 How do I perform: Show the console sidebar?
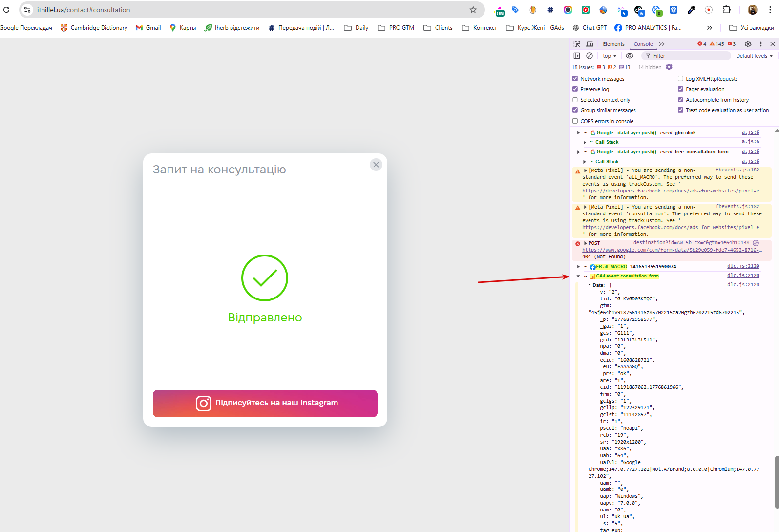point(577,56)
